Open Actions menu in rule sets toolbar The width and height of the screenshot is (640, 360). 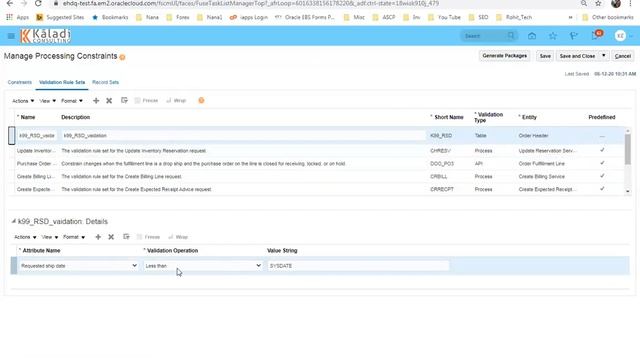[x=23, y=101]
